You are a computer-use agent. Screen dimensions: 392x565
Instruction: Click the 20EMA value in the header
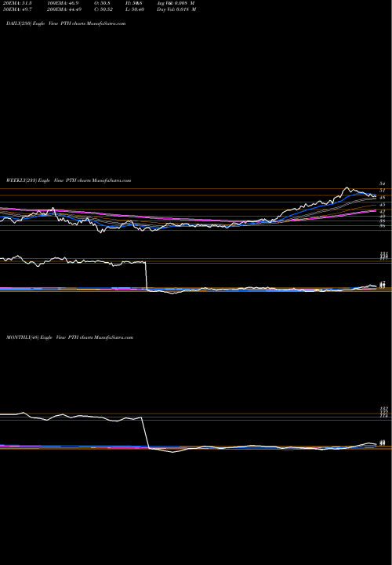[17, 3]
